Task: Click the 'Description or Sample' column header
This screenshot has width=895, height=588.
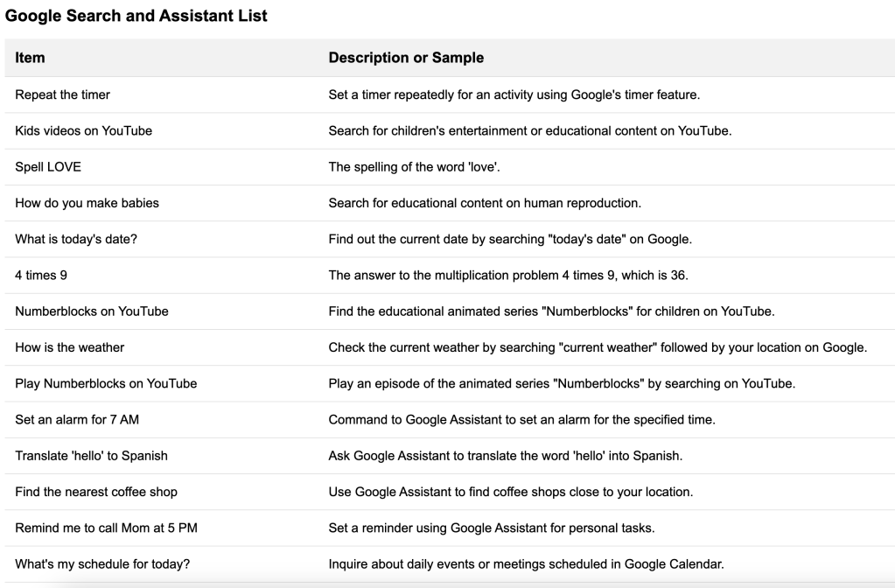Action: (406, 58)
